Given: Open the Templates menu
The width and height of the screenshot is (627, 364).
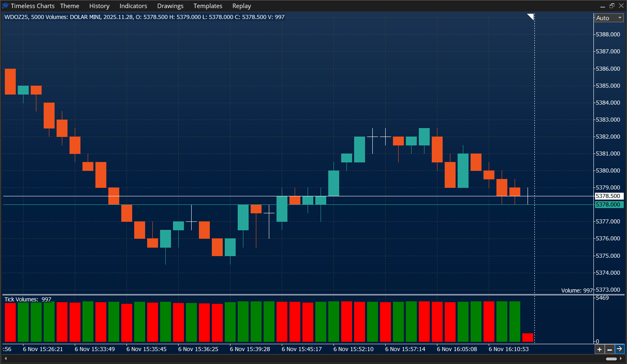Looking at the screenshot, I should point(208,6).
